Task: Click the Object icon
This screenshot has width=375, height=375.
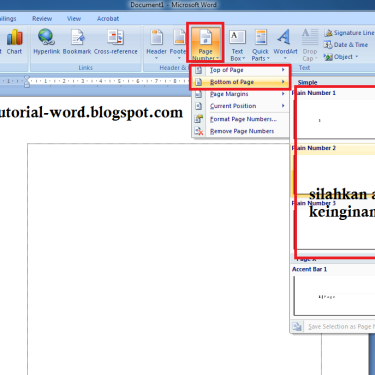Action: click(x=328, y=57)
